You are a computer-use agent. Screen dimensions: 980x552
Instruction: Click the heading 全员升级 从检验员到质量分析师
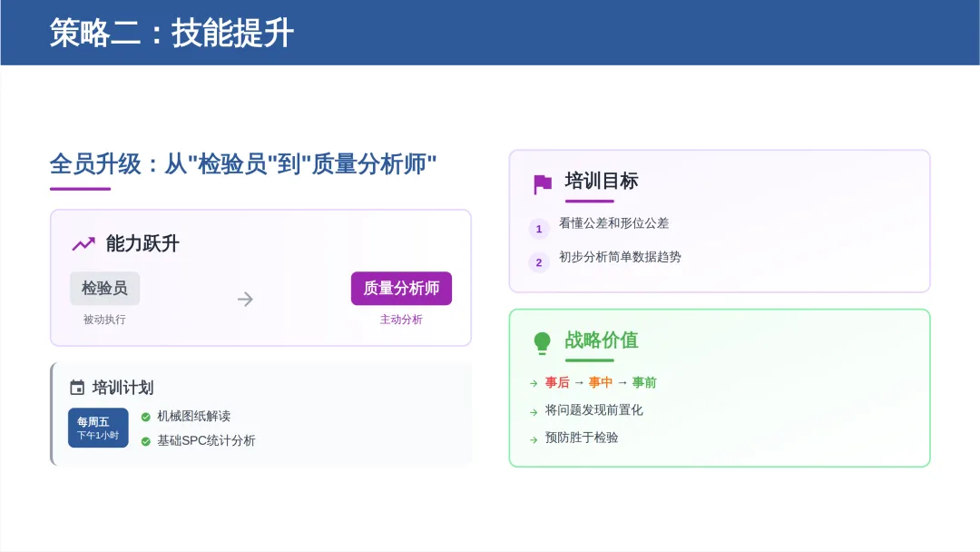pyautogui.click(x=243, y=164)
